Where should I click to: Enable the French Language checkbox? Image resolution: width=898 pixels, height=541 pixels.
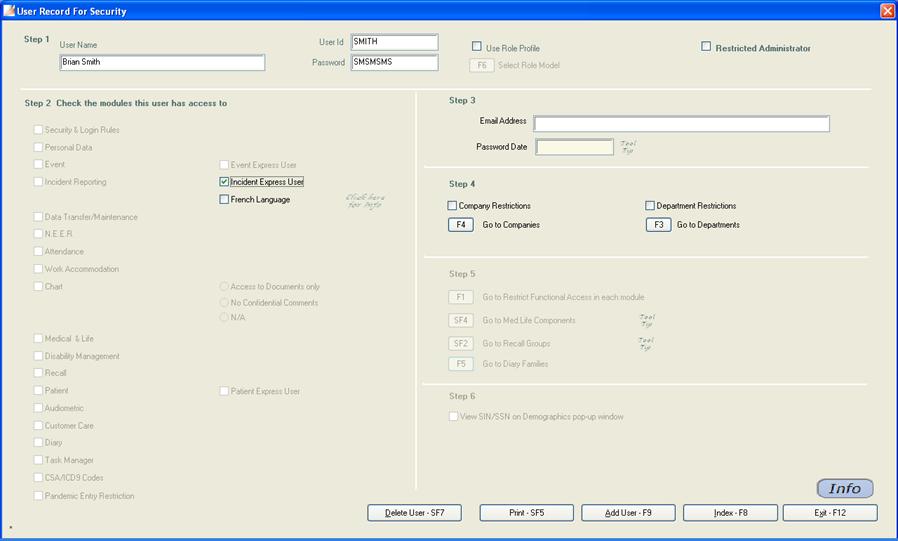click(x=224, y=200)
